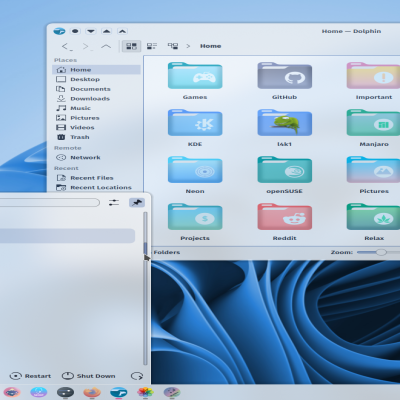The image size is (400, 400).
Task: Switch to Compact view mode
Action: (x=152, y=46)
